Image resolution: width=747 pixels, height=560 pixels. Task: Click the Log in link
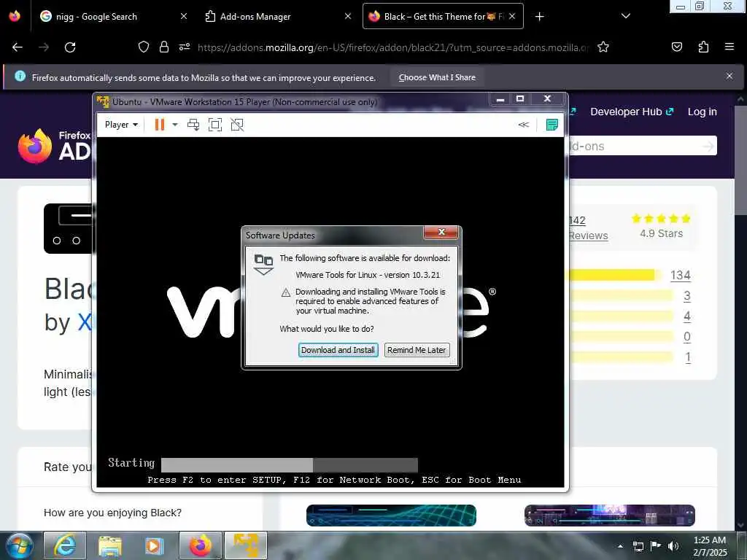[x=703, y=112]
